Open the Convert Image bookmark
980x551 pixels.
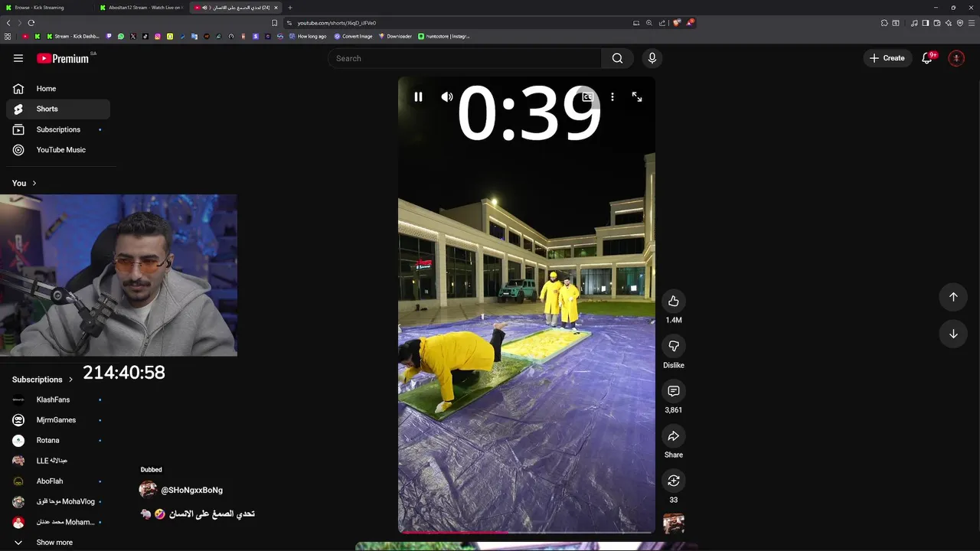click(353, 36)
